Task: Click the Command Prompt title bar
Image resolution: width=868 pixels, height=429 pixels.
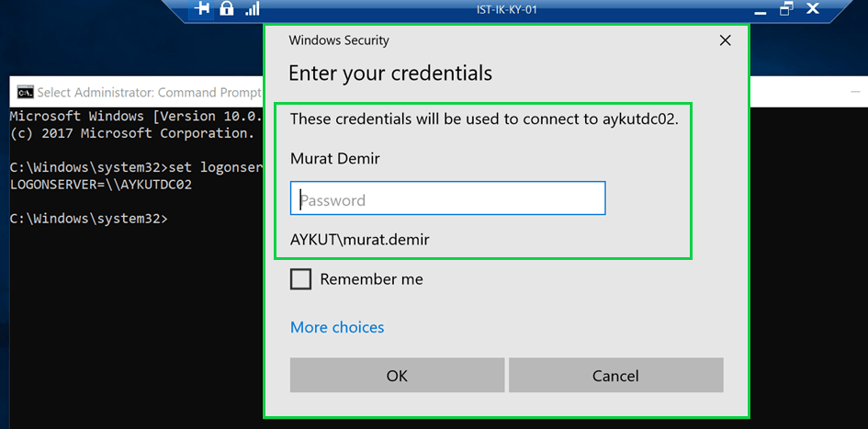Action: pyautogui.click(x=138, y=92)
